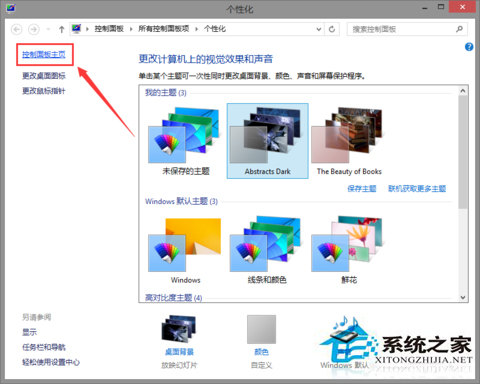The image size is (480, 384).
Task: Click the theme list scrollbar thumb
Action: [463, 152]
